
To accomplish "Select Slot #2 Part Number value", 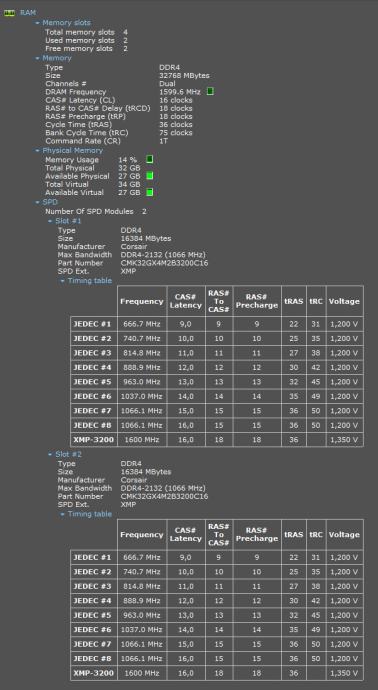I will (164, 496).
